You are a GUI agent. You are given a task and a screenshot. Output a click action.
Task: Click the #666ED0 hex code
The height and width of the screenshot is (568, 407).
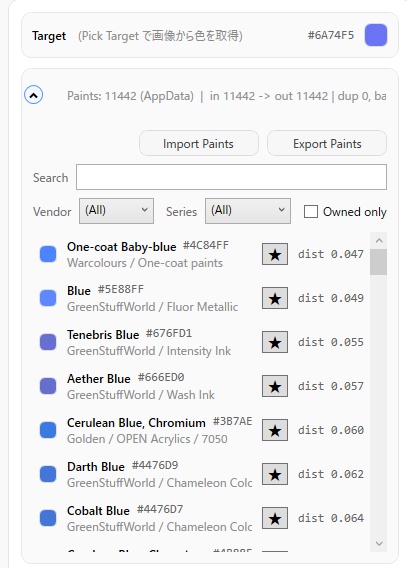(x=161, y=377)
